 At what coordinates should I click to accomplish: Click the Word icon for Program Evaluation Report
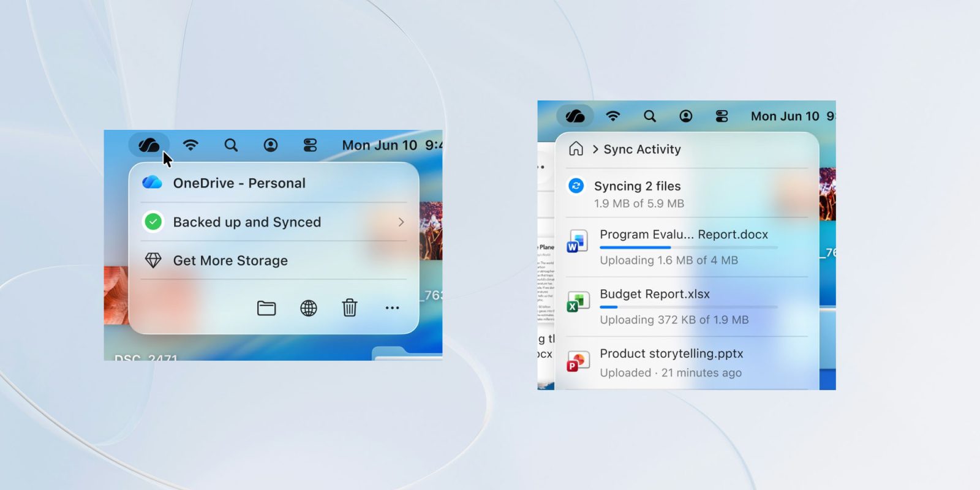click(x=577, y=241)
